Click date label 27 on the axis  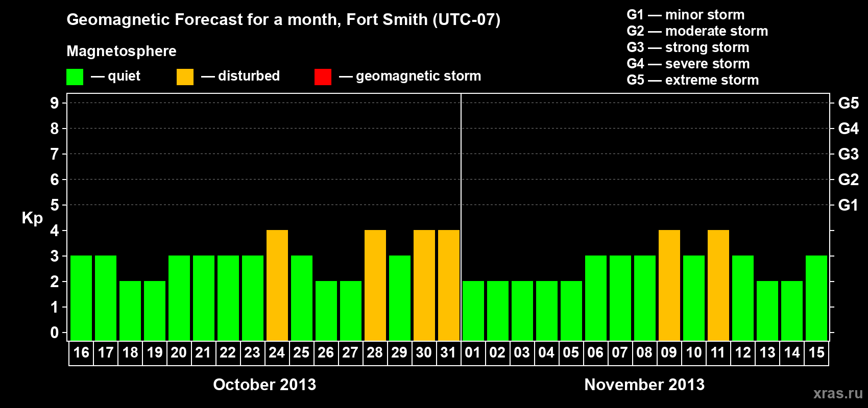click(x=350, y=352)
